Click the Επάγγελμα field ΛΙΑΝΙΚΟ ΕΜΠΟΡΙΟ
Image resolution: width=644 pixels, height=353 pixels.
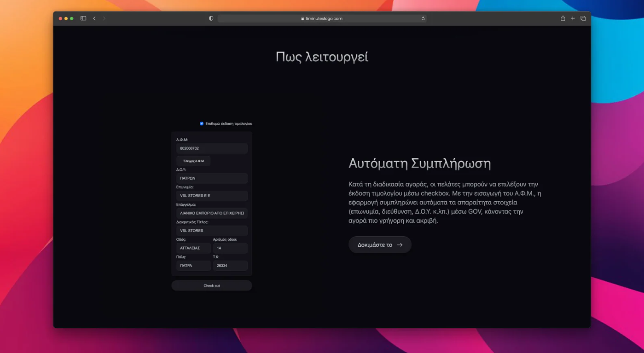[x=212, y=213]
